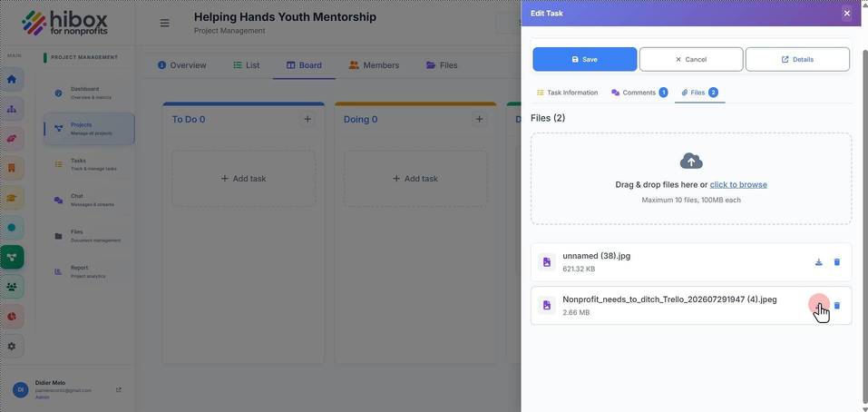Screen dimensions: 868x412
Task: Download the unnamed (38).jpg file
Action: 819,262
